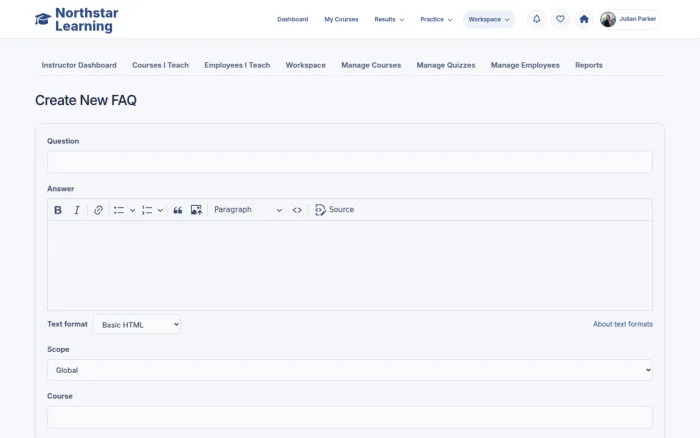Open Dashboard in the top navigation

click(x=292, y=20)
